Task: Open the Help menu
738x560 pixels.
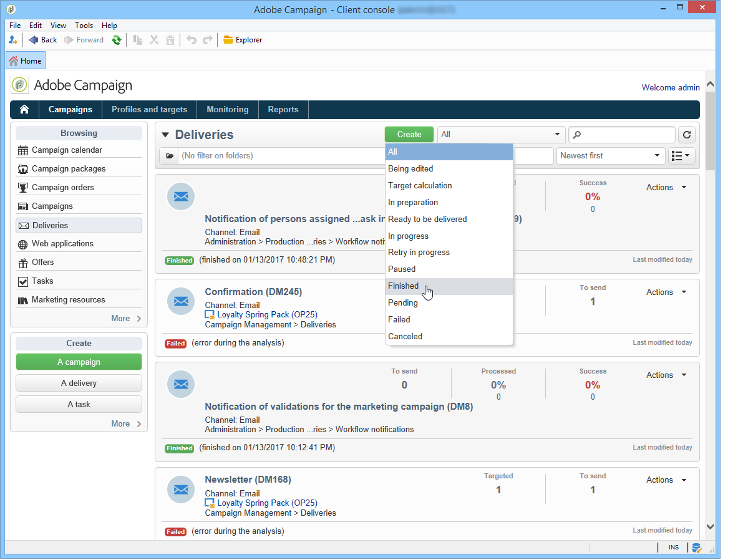Action: pos(109,26)
